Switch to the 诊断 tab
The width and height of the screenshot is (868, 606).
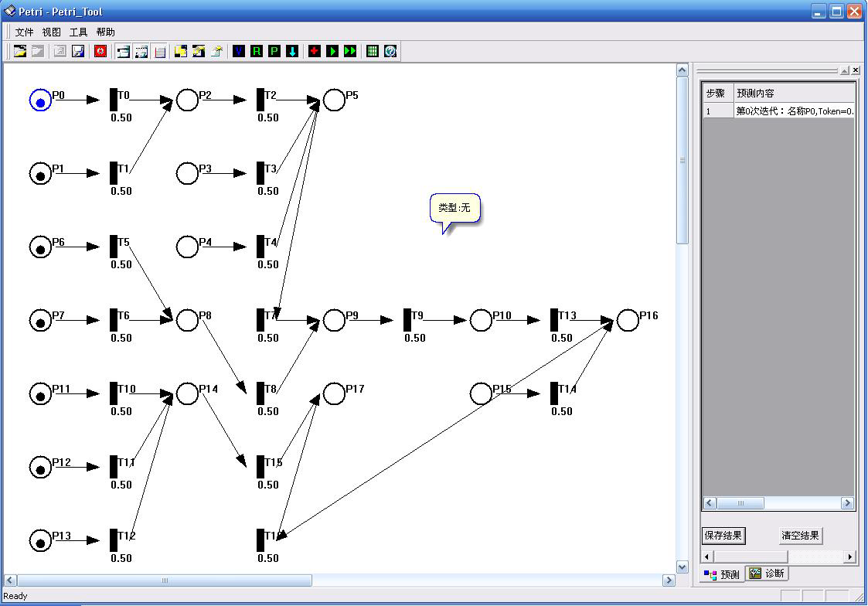click(x=767, y=574)
